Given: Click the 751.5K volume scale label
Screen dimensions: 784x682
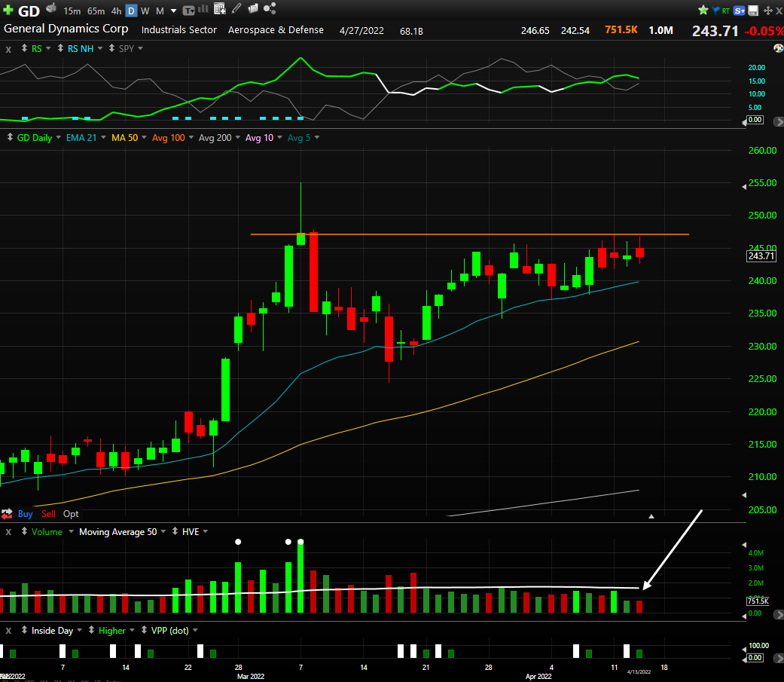Looking at the screenshot, I should (758, 601).
